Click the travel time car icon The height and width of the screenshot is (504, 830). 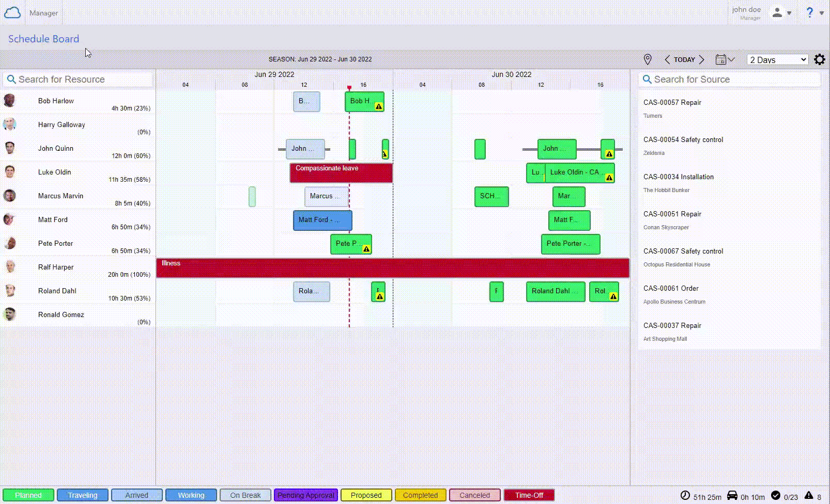click(732, 496)
